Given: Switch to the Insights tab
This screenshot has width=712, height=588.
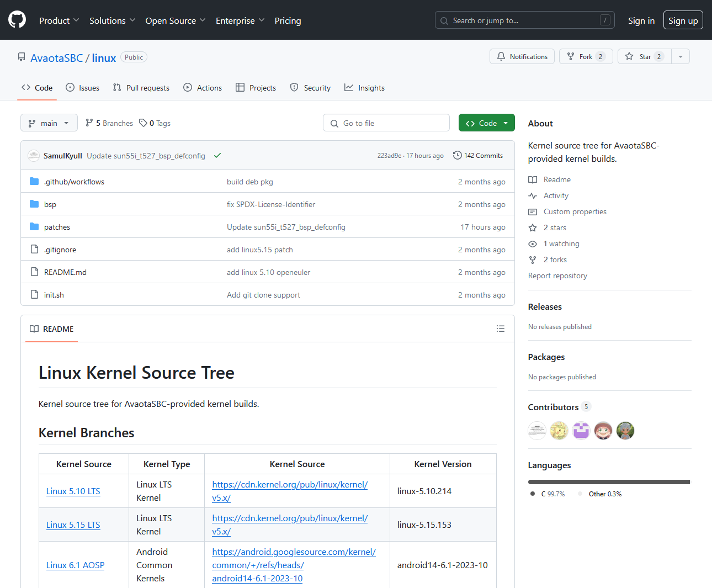Looking at the screenshot, I should (x=364, y=88).
